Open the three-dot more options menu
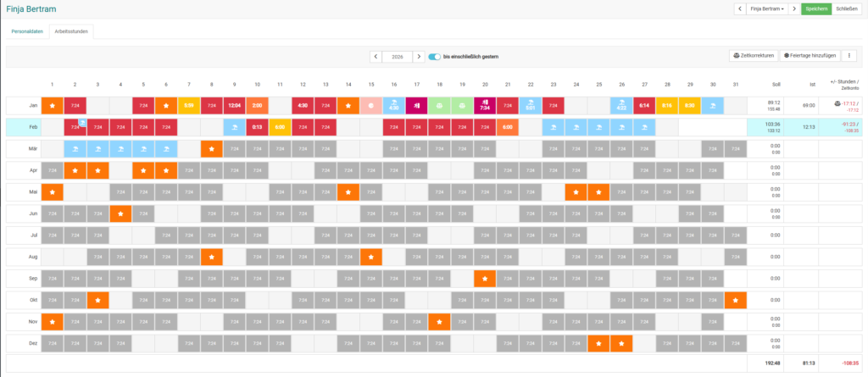 (x=849, y=56)
